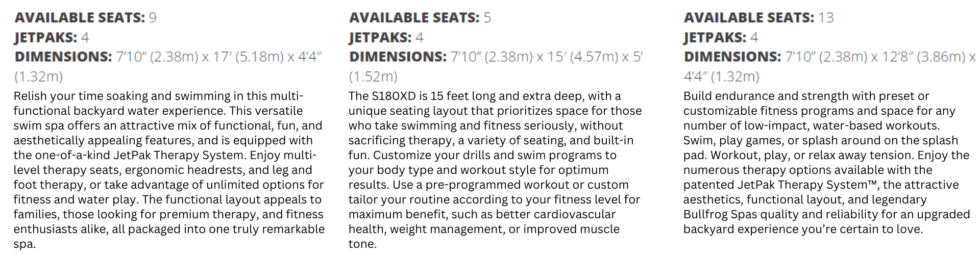Click the right column's DIMENSIONS label
This screenshot has height=255, width=980.
coord(732,57)
